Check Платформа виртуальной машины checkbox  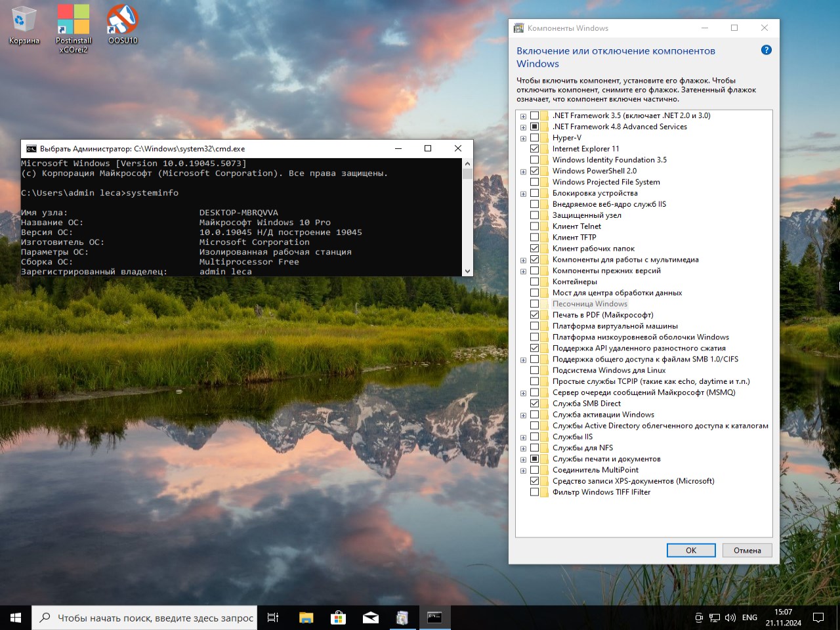[534, 326]
